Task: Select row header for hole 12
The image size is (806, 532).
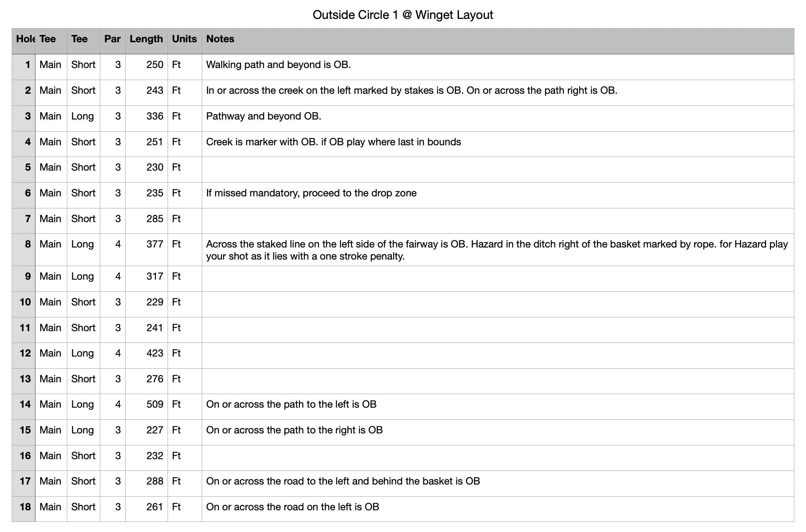Action: [24, 353]
